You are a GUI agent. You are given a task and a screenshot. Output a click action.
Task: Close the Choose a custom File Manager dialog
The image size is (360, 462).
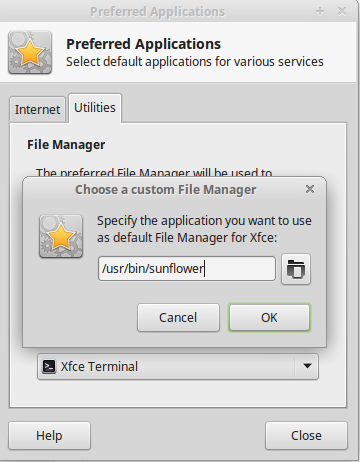tap(310, 189)
